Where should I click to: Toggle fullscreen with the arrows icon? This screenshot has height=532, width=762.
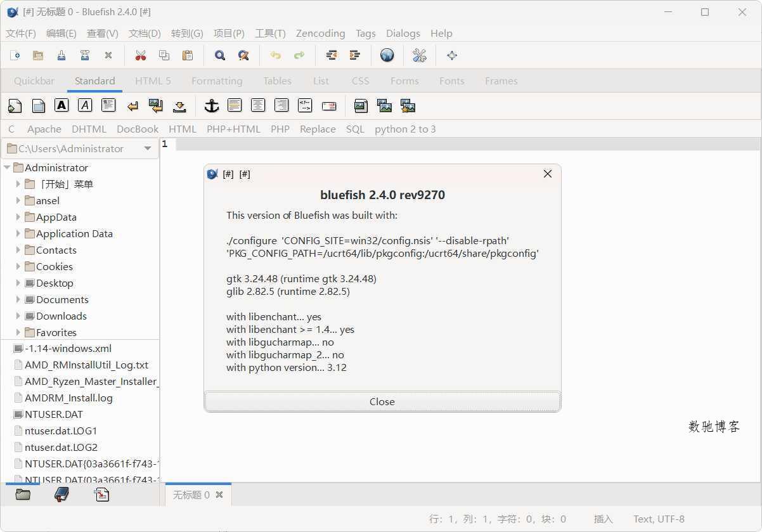(452, 55)
